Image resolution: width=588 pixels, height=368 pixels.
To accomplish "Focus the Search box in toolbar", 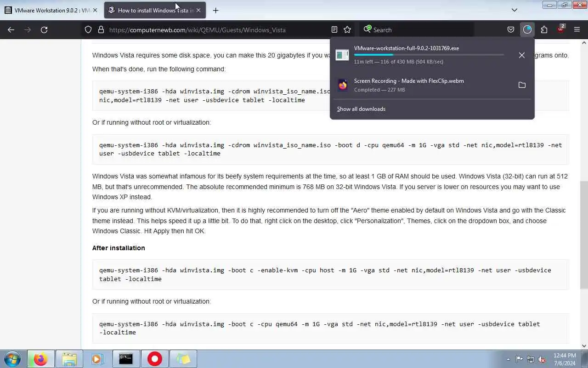I will [x=416, y=30].
